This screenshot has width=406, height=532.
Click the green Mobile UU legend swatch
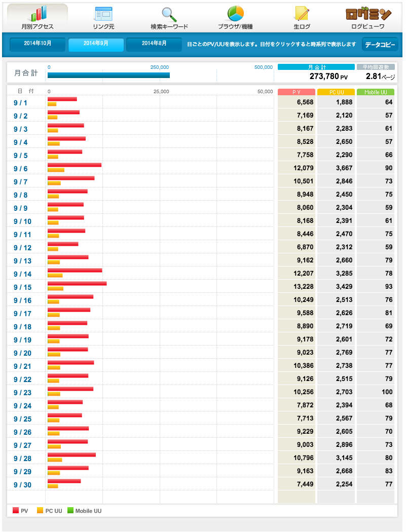click(x=70, y=510)
